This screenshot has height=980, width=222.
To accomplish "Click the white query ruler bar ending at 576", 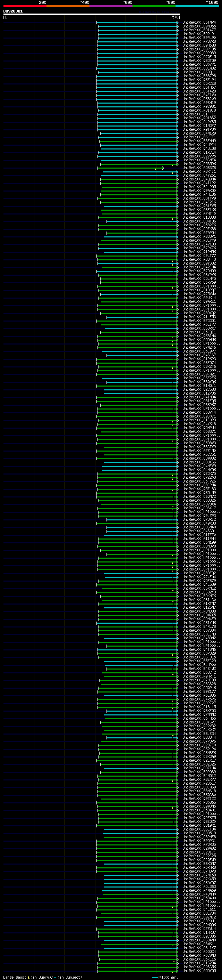I will (92, 15).
